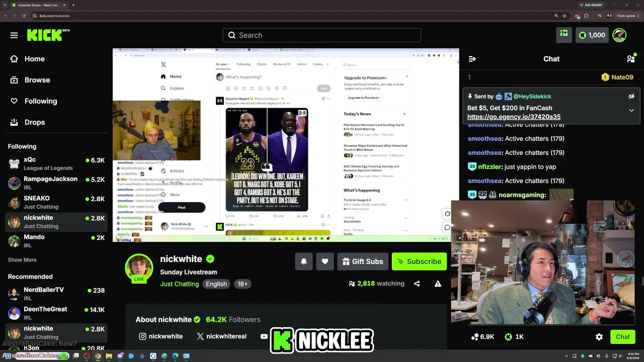Click the 64.2K Followers count
Viewport: 644px width, 362px height.
[233, 320]
